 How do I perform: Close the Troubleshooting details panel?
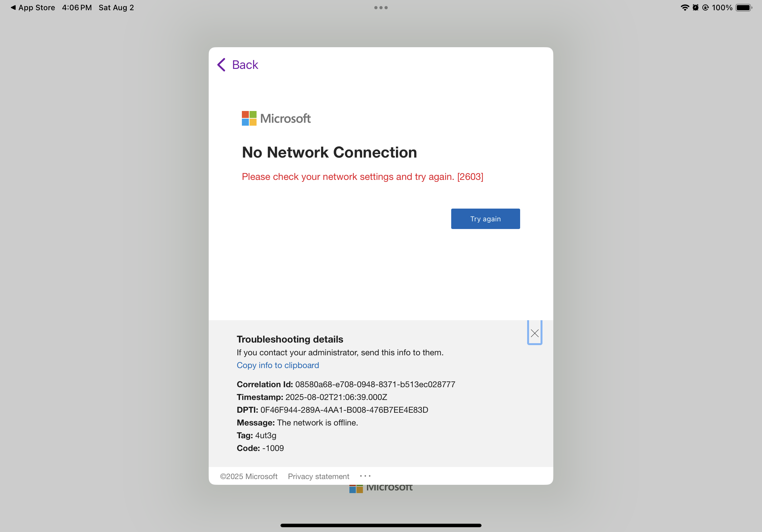(x=534, y=333)
